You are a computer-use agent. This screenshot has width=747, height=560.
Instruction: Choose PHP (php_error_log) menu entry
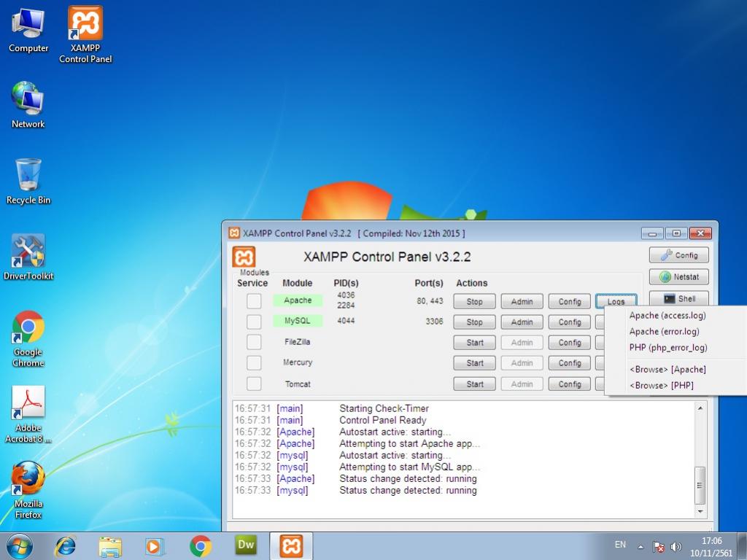667,348
